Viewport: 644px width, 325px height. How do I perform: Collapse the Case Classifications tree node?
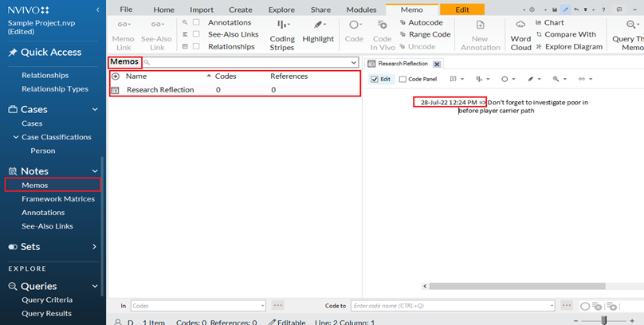click(16, 137)
